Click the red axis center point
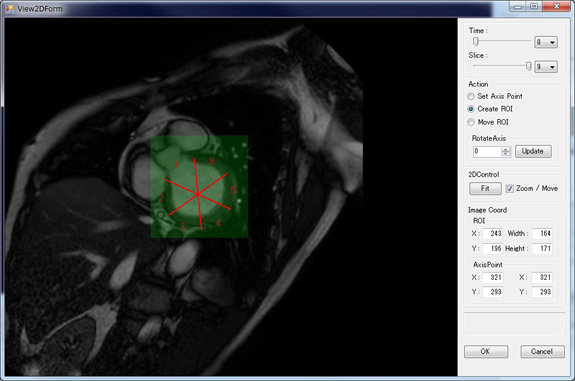Screen dimensions: 575x381 click(x=198, y=194)
